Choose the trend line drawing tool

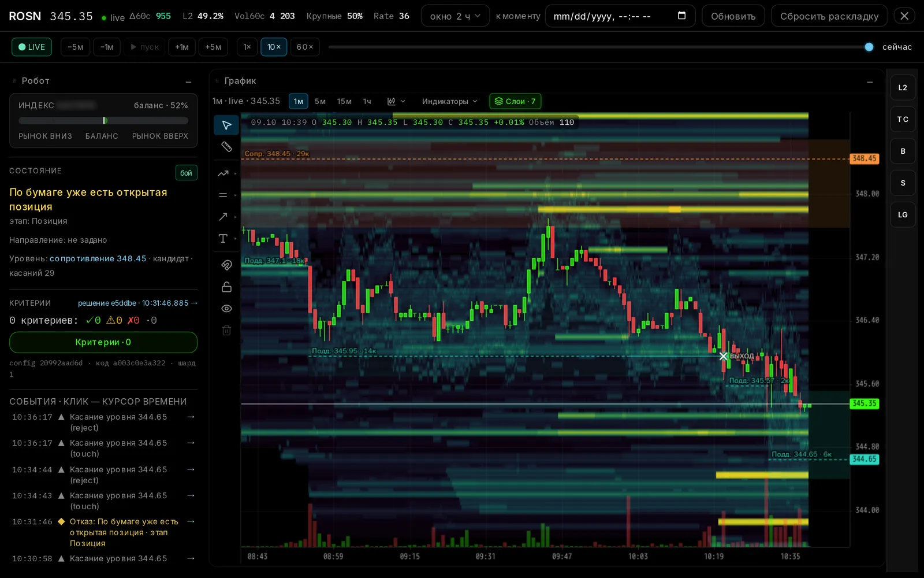coord(223,173)
